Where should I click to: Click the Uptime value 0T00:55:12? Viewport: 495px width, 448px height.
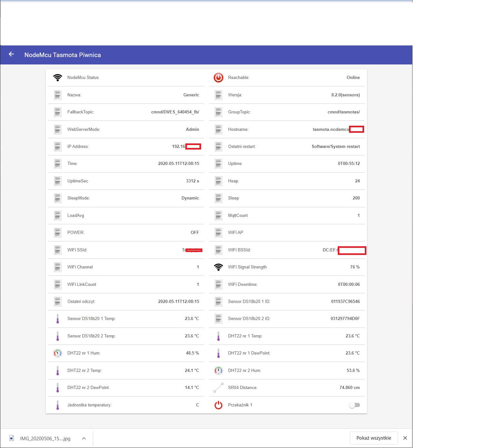click(x=349, y=164)
